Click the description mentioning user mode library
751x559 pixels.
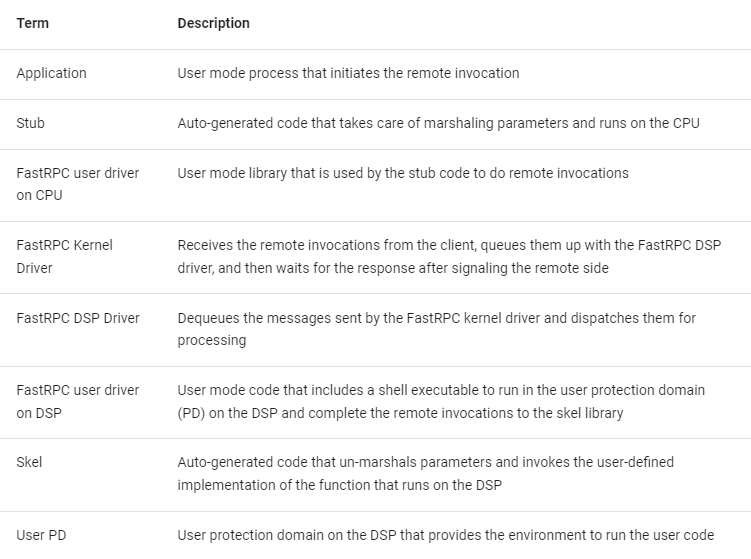403,173
